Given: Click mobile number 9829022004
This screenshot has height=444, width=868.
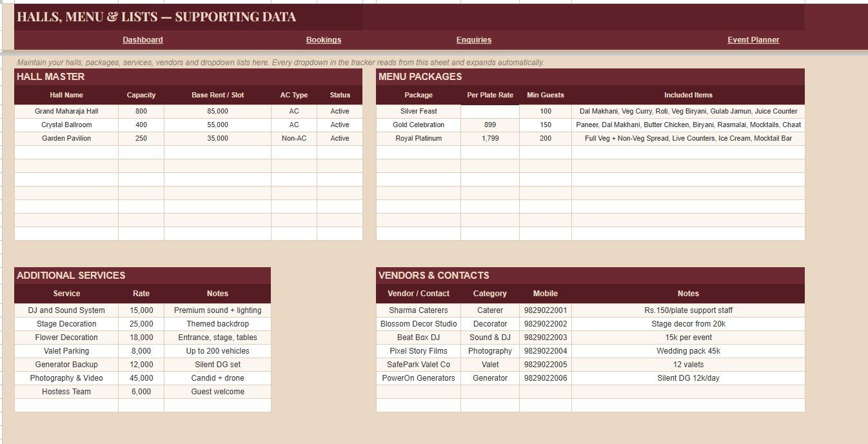Looking at the screenshot, I should coord(546,351).
